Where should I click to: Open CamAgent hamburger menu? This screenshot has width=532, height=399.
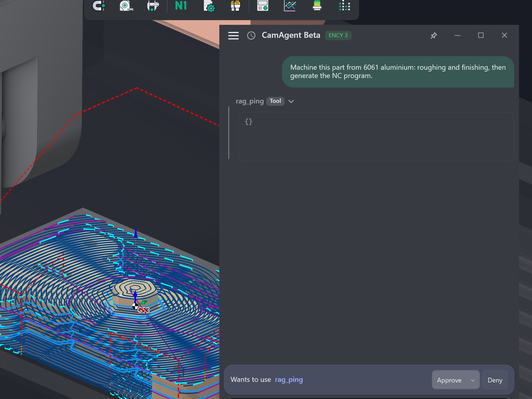(233, 35)
